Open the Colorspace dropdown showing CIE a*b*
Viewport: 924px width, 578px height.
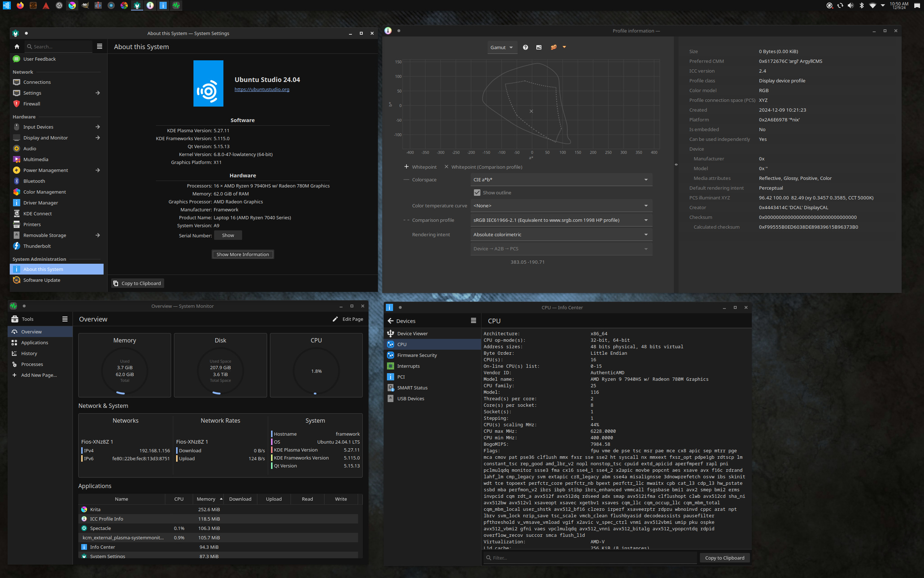pyautogui.click(x=561, y=180)
